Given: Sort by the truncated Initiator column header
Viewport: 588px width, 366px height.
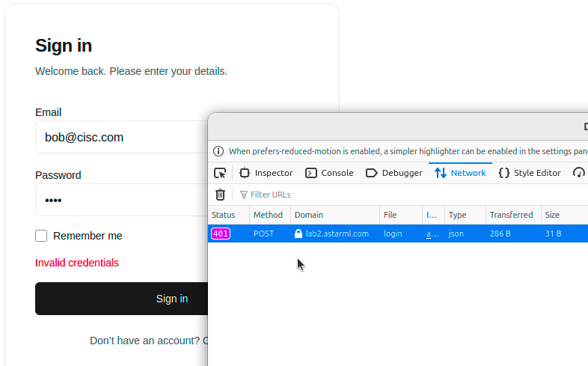Looking at the screenshot, I should (433, 215).
